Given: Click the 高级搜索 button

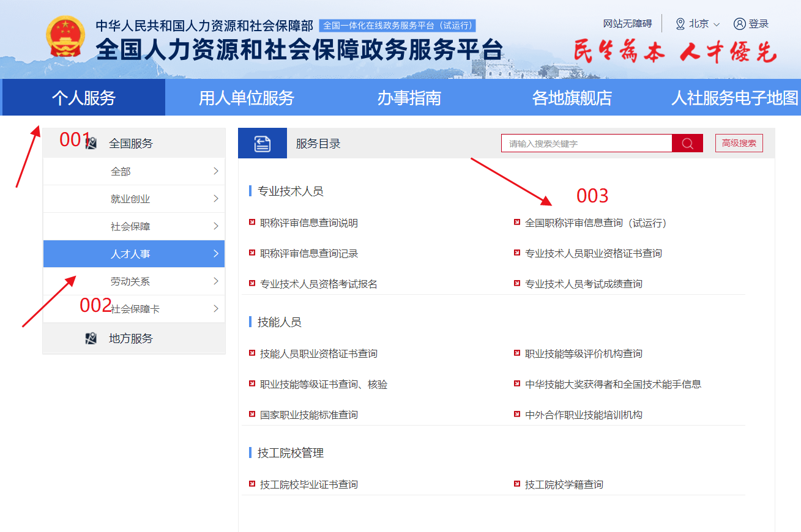Looking at the screenshot, I should (739, 142).
